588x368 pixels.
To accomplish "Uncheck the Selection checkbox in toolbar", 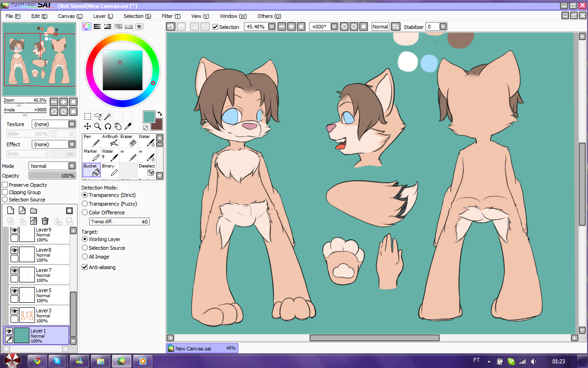I will click(215, 27).
